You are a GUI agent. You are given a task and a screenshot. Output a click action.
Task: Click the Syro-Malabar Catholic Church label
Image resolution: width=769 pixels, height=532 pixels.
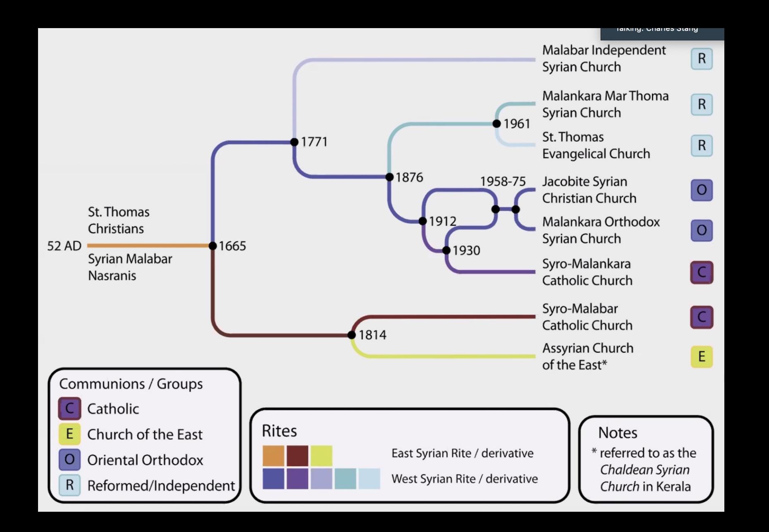click(x=587, y=317)
